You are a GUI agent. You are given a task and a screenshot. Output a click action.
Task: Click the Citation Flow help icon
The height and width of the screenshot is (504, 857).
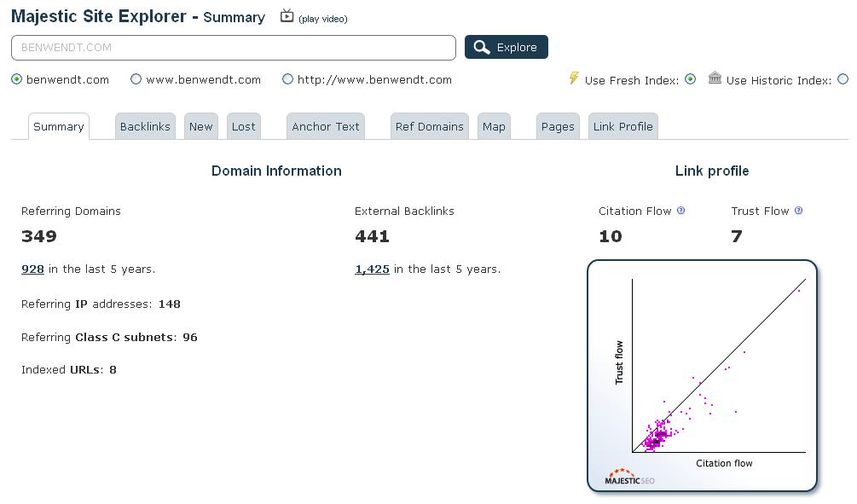click(680, 211)
